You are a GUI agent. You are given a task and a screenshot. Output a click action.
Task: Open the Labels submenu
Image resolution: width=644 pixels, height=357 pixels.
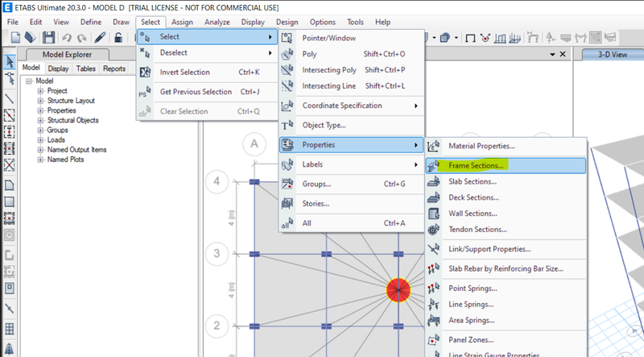351,164
